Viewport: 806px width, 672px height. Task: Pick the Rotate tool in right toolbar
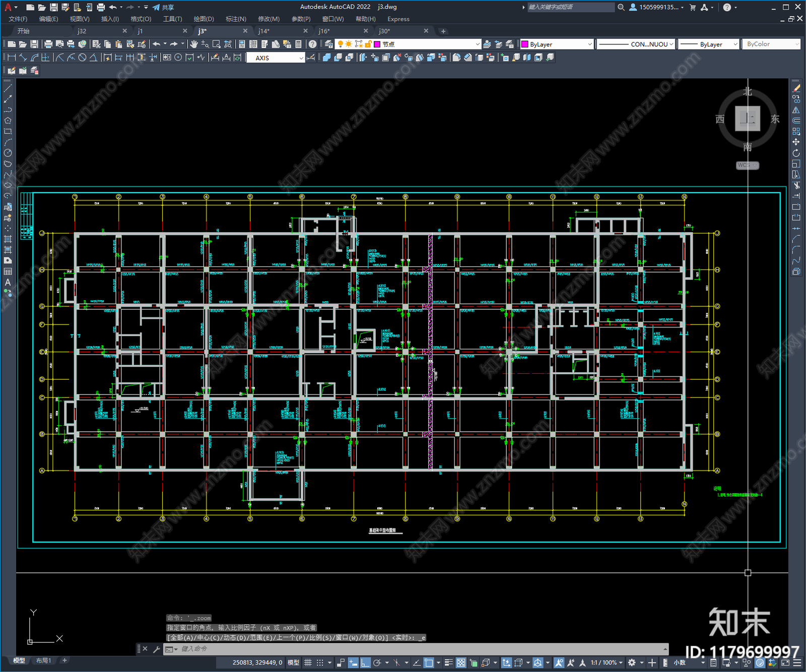tap(796, 153)
